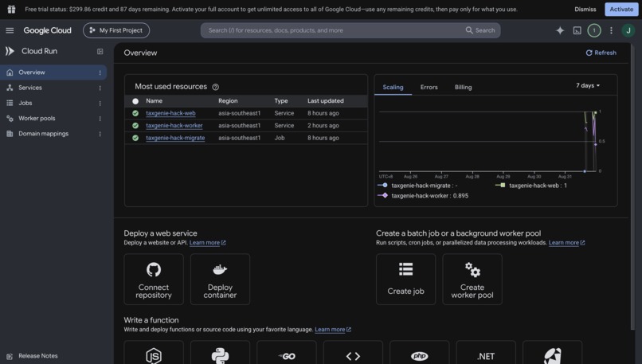The image size is (642, 364).
Task: Open Domain mappings item more-options dots
Action: pos(100,134)
